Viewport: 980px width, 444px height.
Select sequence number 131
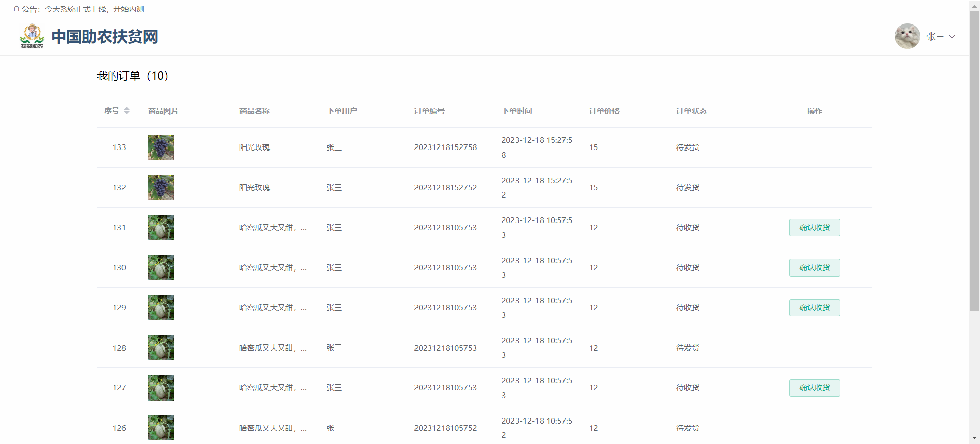(119, 228)
